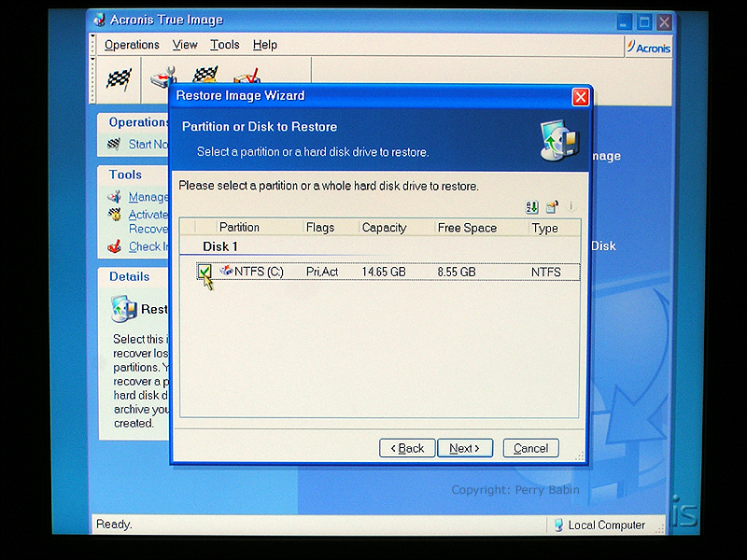Select the Disk 1 row
The height and width of the screenshot is (560, 747).
[380, 246]
